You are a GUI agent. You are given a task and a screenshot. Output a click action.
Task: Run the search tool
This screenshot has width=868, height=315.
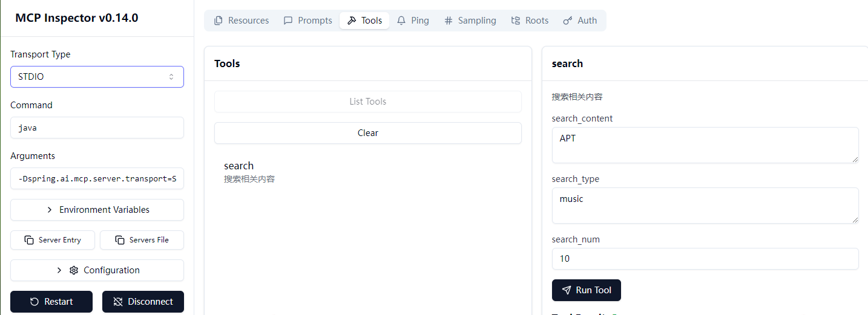pyautogui.click(x=586, y=290)
